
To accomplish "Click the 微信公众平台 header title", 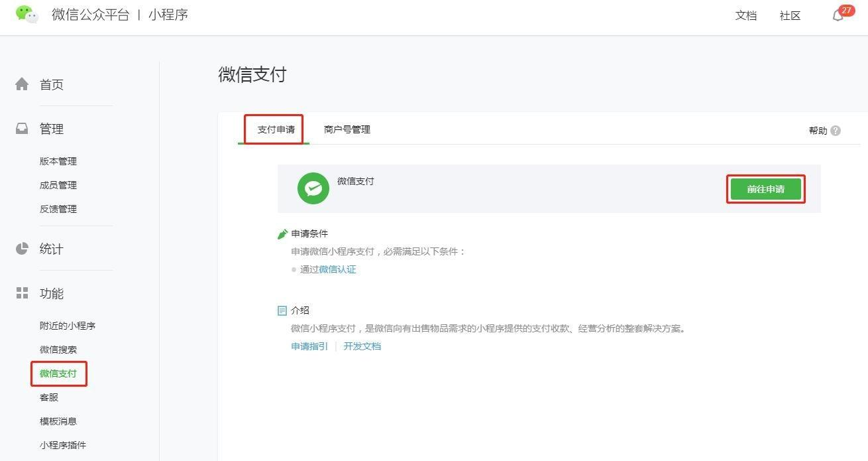I will click(x=91, y=15).
